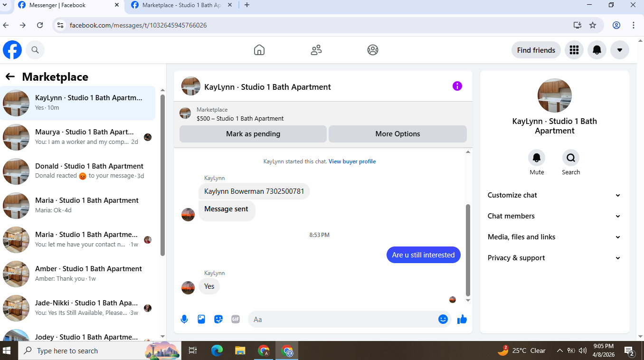
Task: Bookmark this page with the star icon
Action: tap(593, 25)
